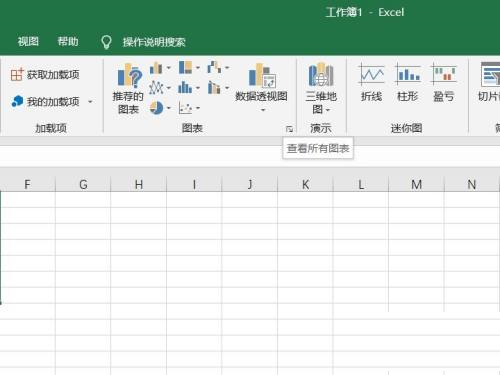Viewport: 500px width, 375px height.
Task: Insert hierarchy chart icon
Action: pos(185,67)
